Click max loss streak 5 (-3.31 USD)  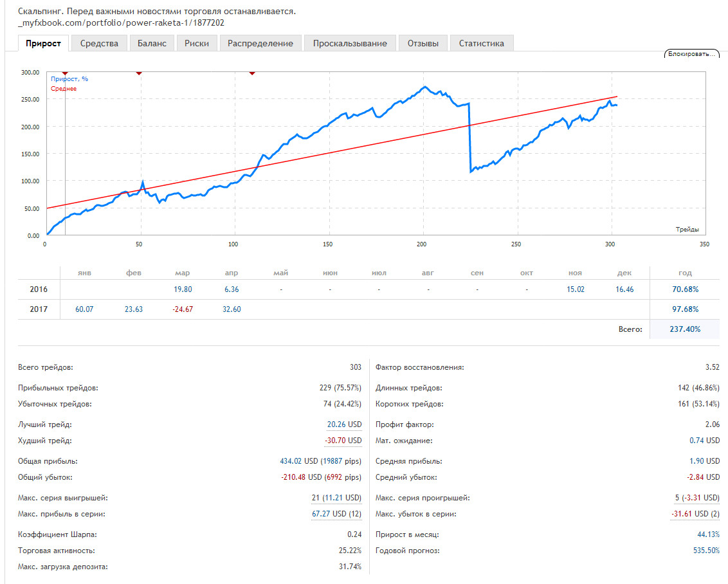tap(697, 498)
